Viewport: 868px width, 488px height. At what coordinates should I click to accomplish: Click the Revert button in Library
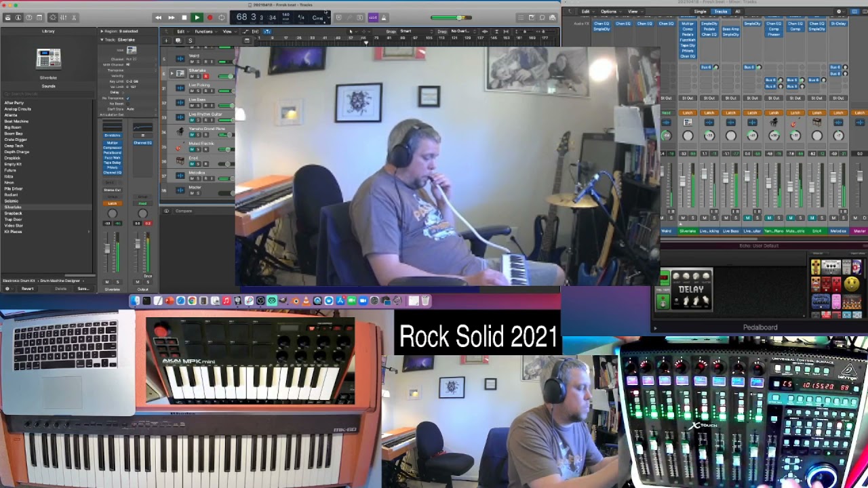[28, 289]
